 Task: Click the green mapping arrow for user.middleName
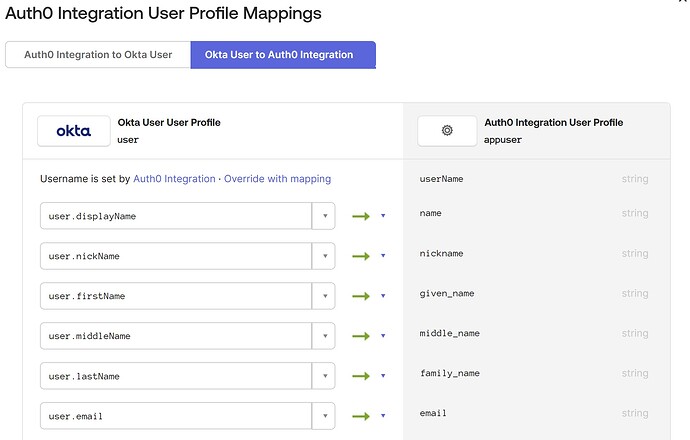[362, 336]
